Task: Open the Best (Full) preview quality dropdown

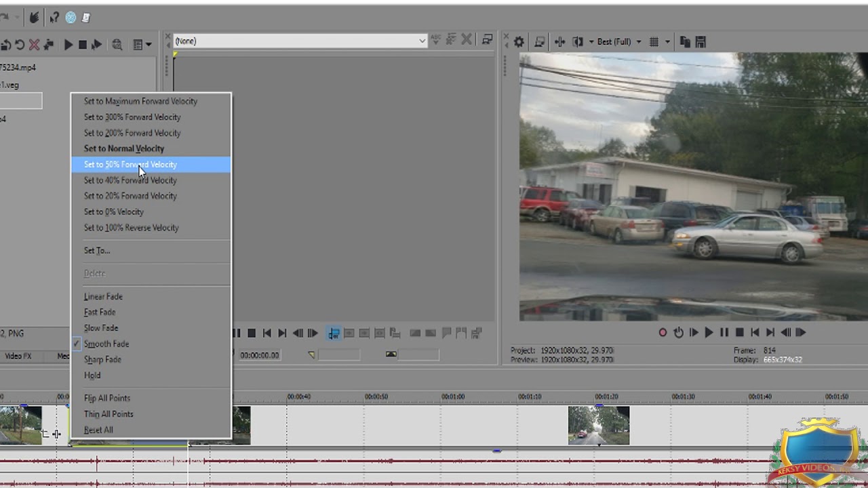Action: pos(619,42)
